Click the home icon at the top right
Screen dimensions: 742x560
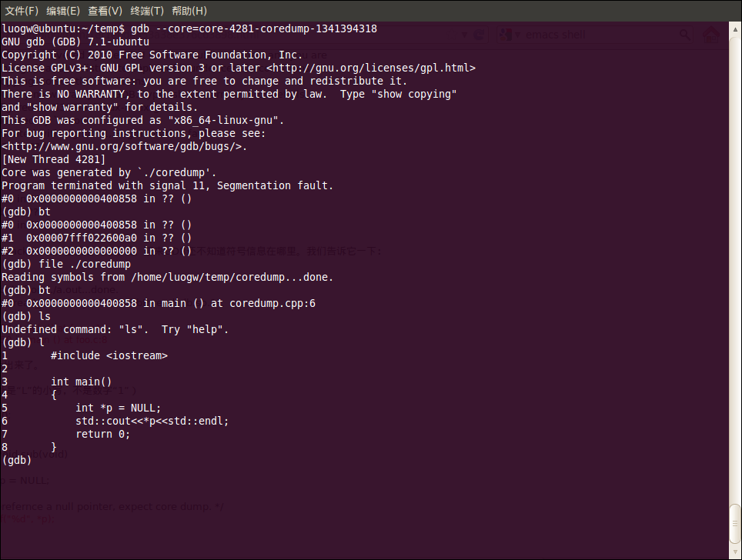[710, 35]
